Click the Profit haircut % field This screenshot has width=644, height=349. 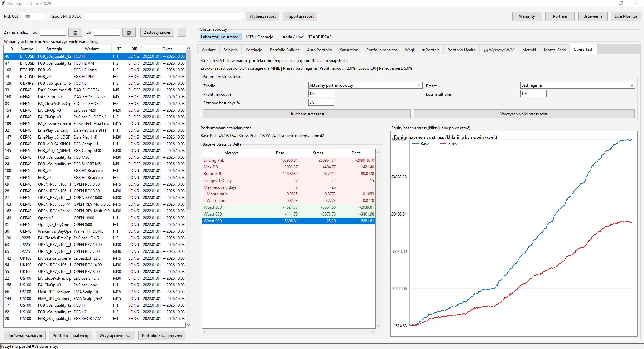(x=321, y=94)
